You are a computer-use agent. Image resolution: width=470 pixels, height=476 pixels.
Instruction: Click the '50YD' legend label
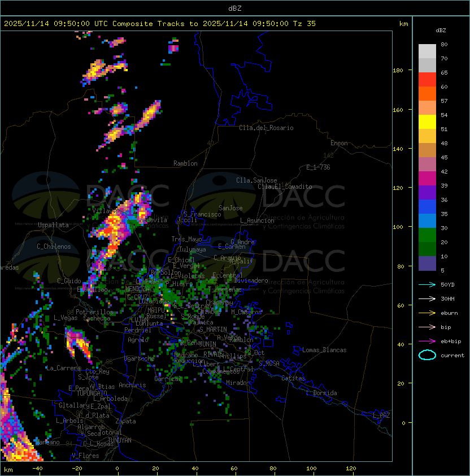tap(447, 285)
